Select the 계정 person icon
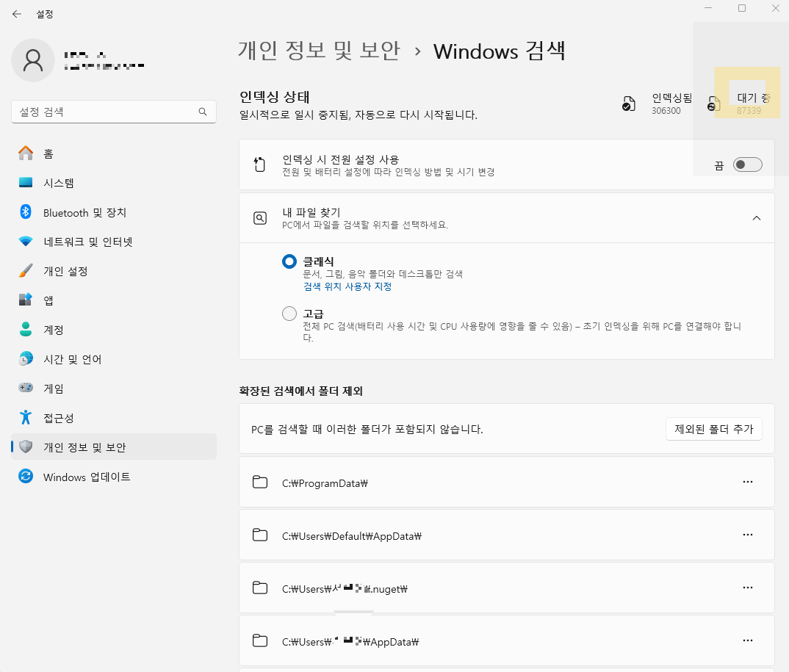The height and width of the screenshot is (672, 789). tap(26, 330)
